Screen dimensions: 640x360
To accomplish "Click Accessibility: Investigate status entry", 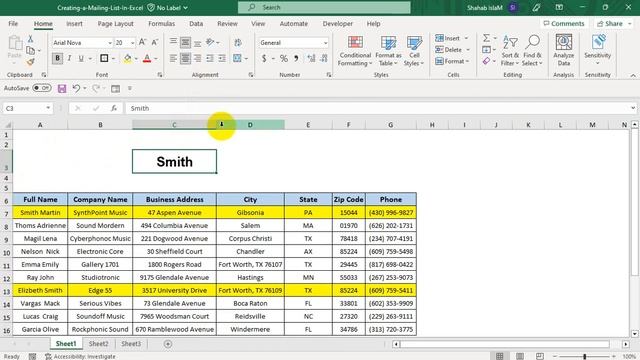I will click(x=80, y=356).
